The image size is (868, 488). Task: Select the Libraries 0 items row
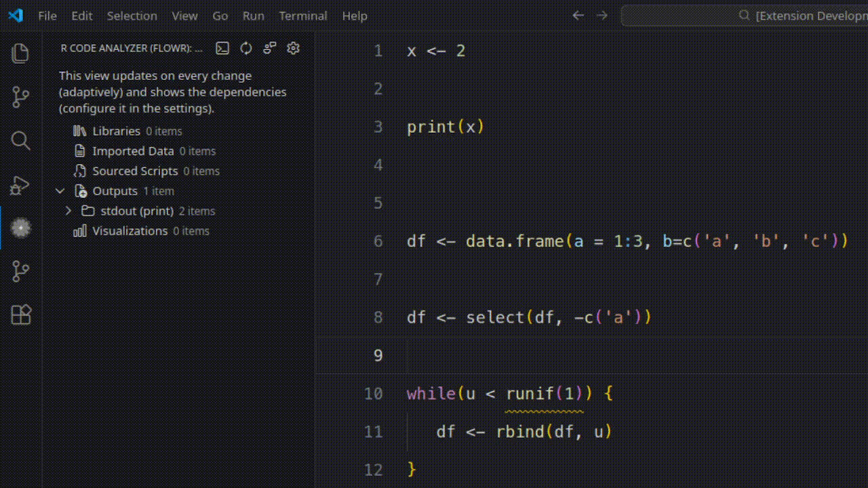click(179, 131)
